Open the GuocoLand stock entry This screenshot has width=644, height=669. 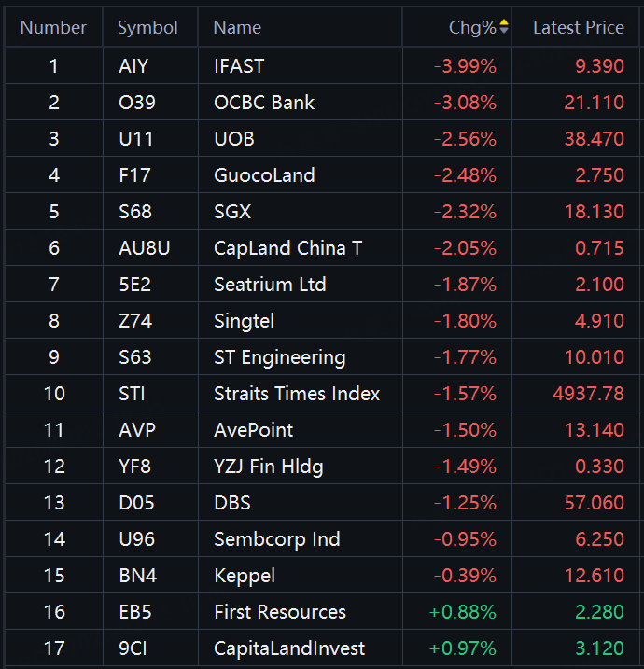click(264, 175)
